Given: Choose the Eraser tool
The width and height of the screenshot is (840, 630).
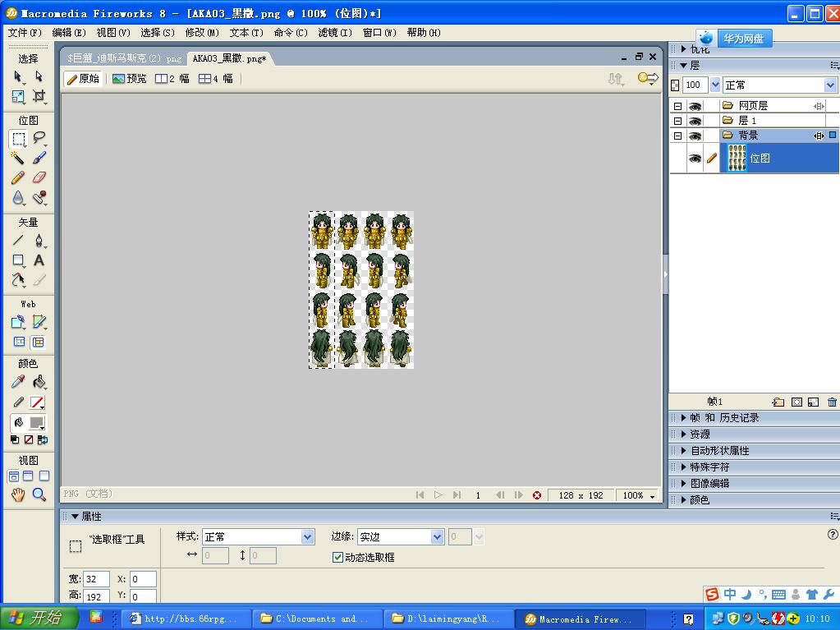Looking at the screenshot, I should (x=39, y=177).
